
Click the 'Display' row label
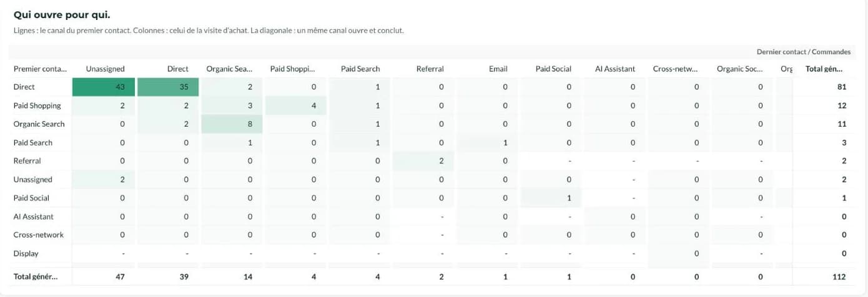(x=26, y=253)
